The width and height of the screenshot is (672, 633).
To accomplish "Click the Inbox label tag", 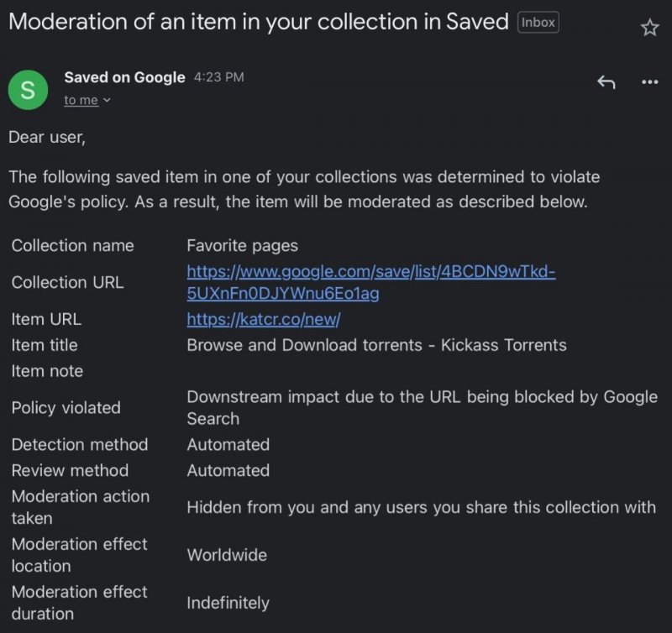I will point(538,23).
